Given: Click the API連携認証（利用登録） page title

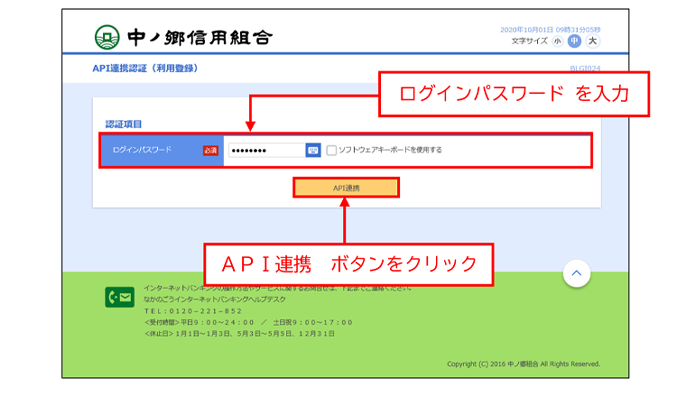Looking at the screenshot, I should [x=145, y=68].
